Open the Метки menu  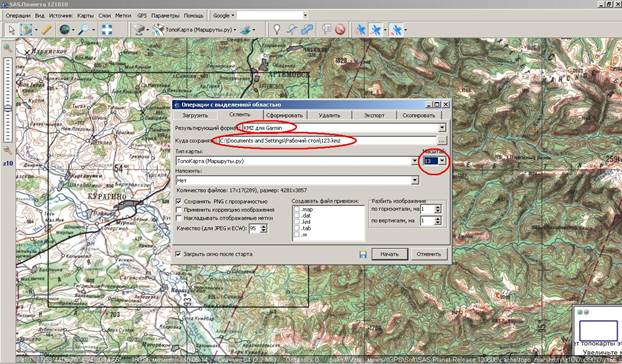pyautogui.click(x=123, y=15)
